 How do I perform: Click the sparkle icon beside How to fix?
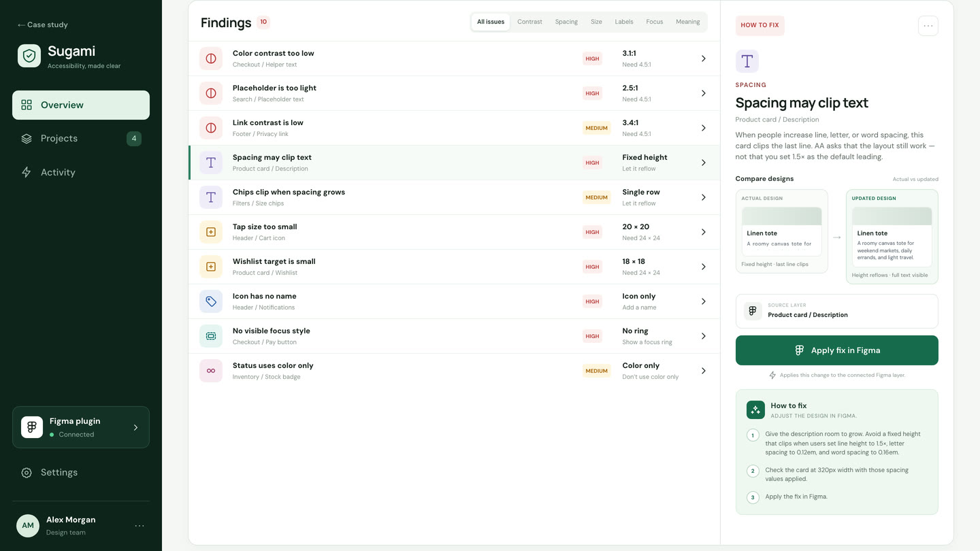click(x=755, y=410)
